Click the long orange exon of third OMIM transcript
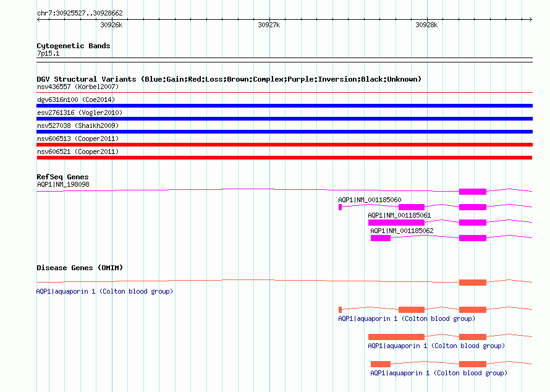Viewport: 550px width, 392px height. [396, 337]
